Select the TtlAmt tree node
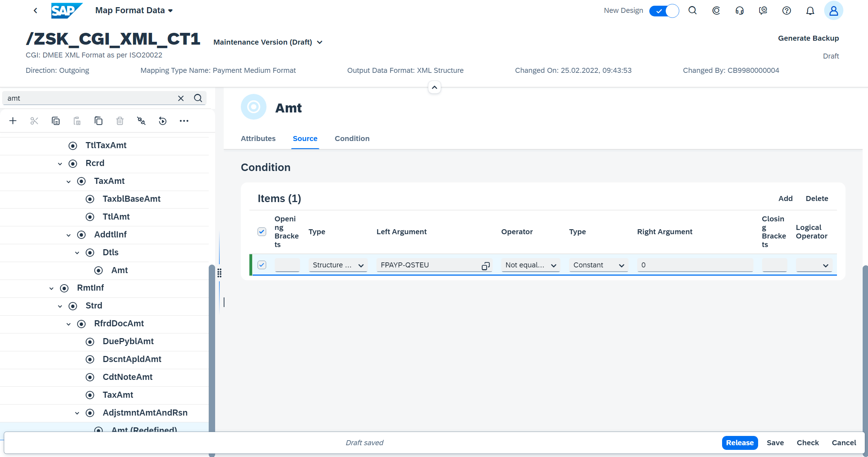 116,217
